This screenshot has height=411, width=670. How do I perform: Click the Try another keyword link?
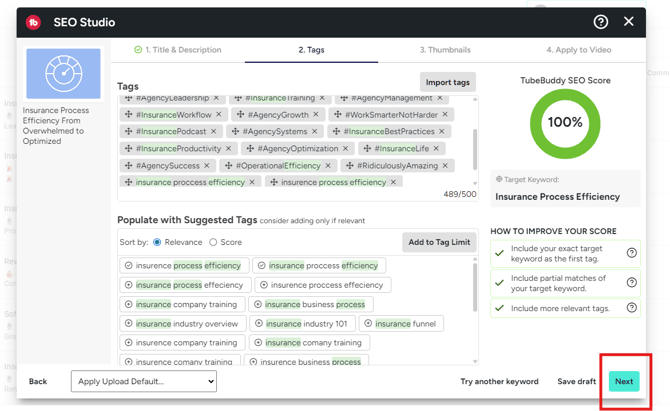point(499,381)
